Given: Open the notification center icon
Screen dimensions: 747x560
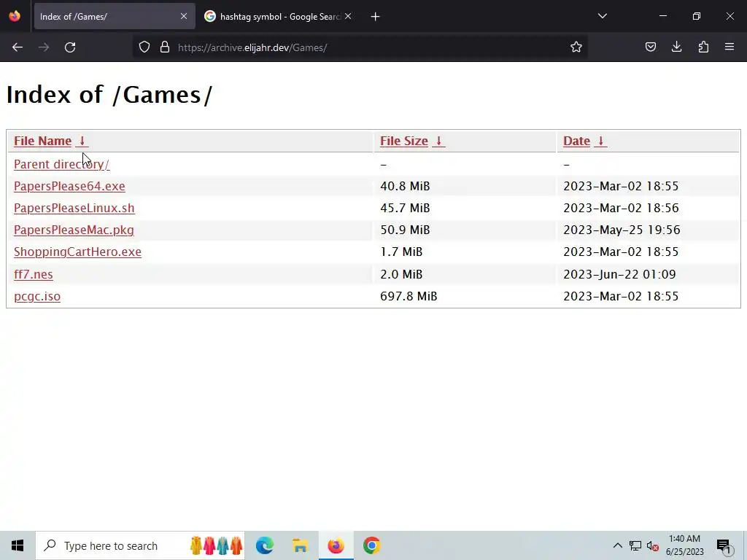Looking at the screenshot, I should click(724, 546).
